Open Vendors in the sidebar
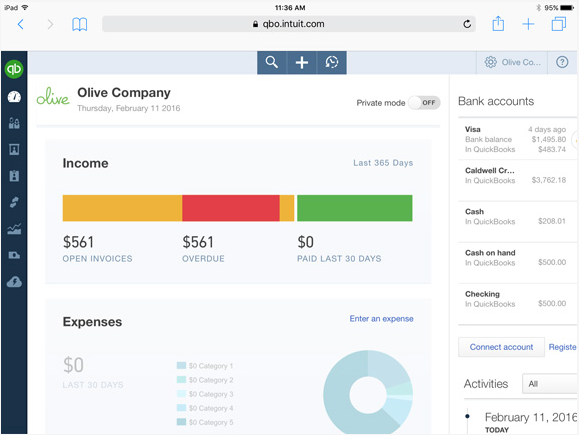The height and width of the screenshot is (435, 583). click(x=14, y=149)
